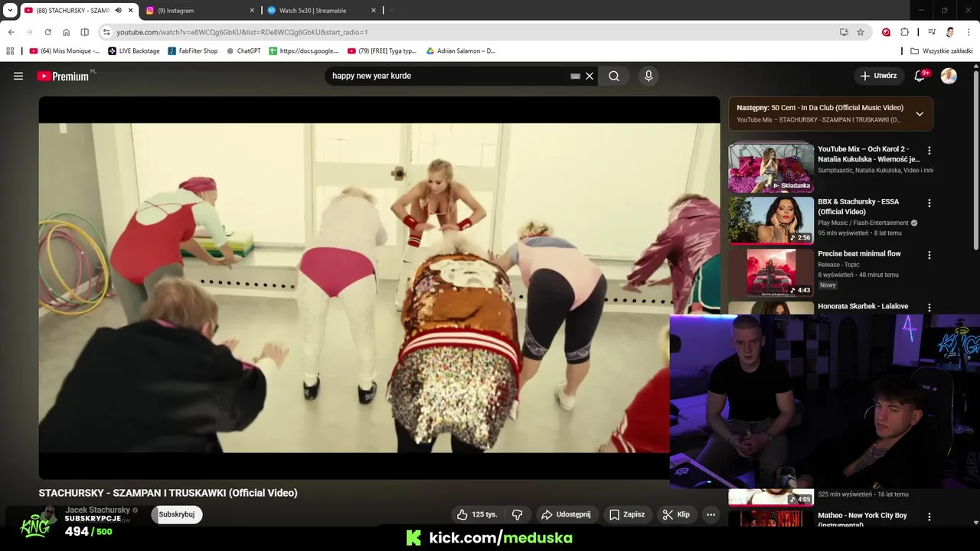
Task: Switch to the Watch 5x30 Streamable tab
Action: pos(322,11)
